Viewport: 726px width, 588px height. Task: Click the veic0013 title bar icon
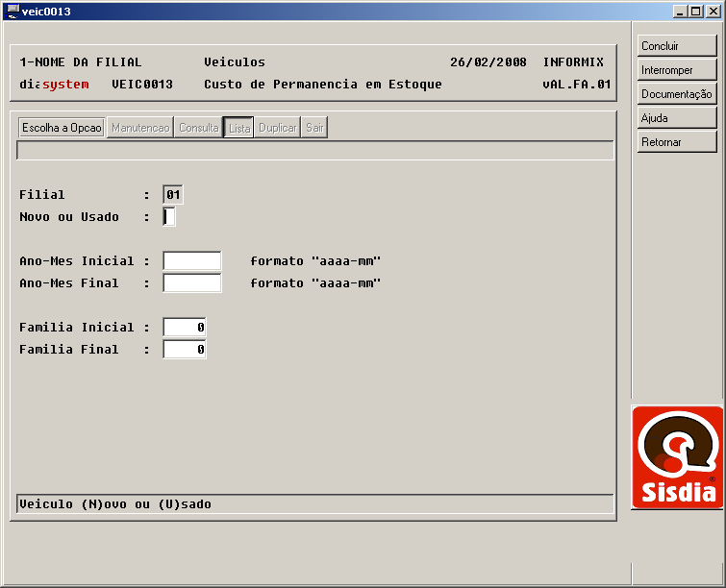click(x=12, y=11)
